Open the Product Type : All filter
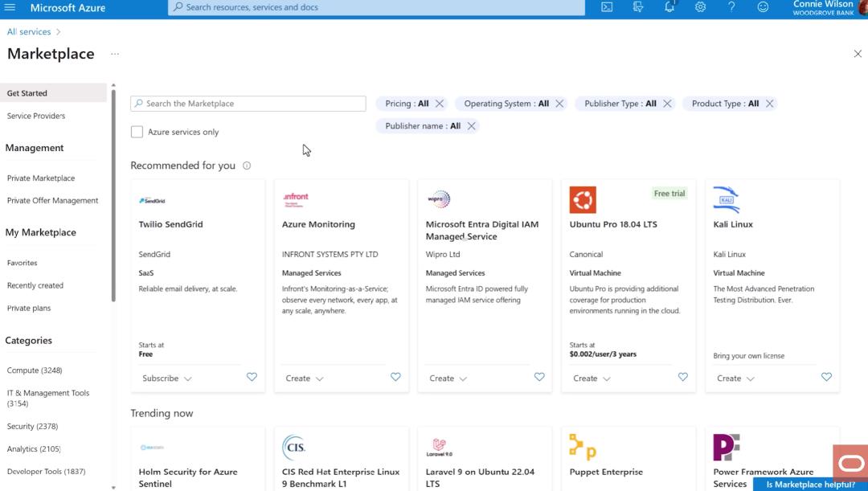 (725, 104)
